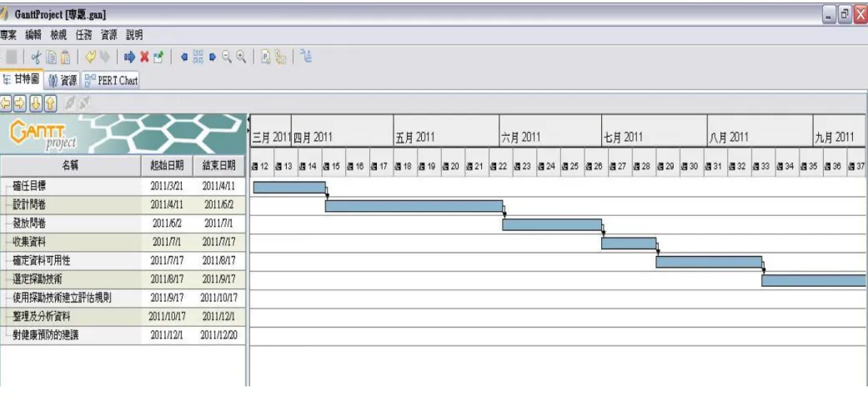Click the Gantt bar for 設計問卷
Screen dimensions: 868x407
414,206
